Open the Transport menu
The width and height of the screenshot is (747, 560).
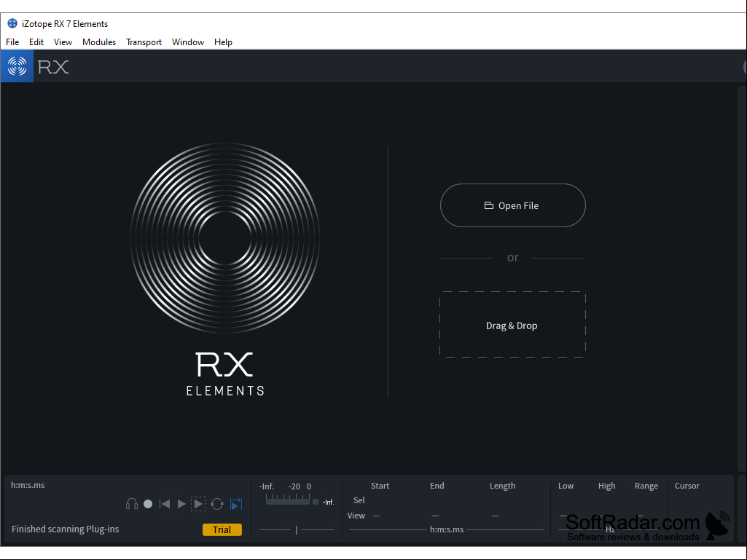click(x=144, y=42)
